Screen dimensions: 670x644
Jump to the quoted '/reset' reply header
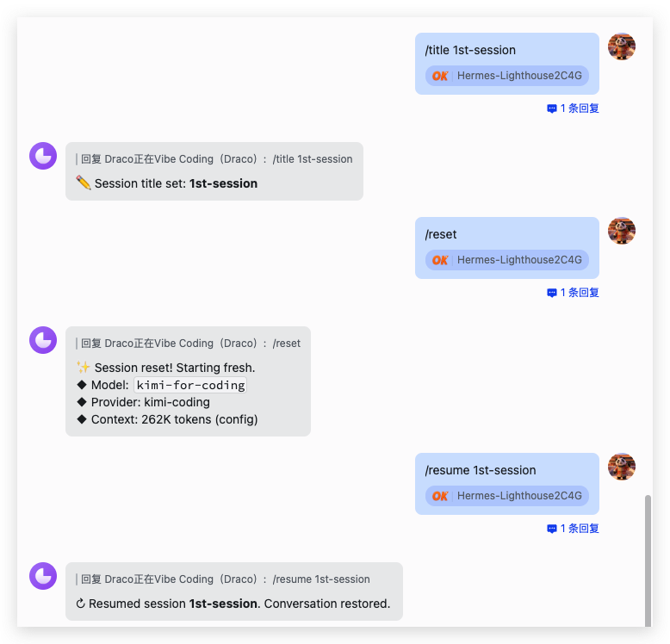click(189, 344)
